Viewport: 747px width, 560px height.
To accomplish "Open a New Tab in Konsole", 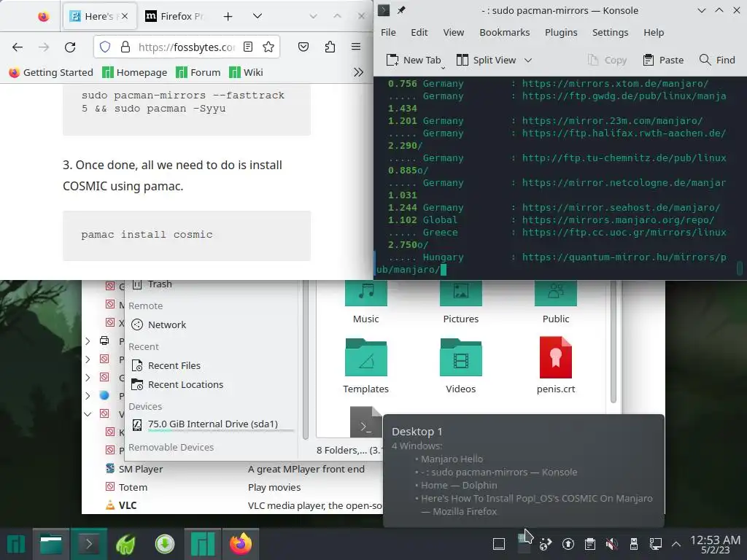I will tap(414, 60).
